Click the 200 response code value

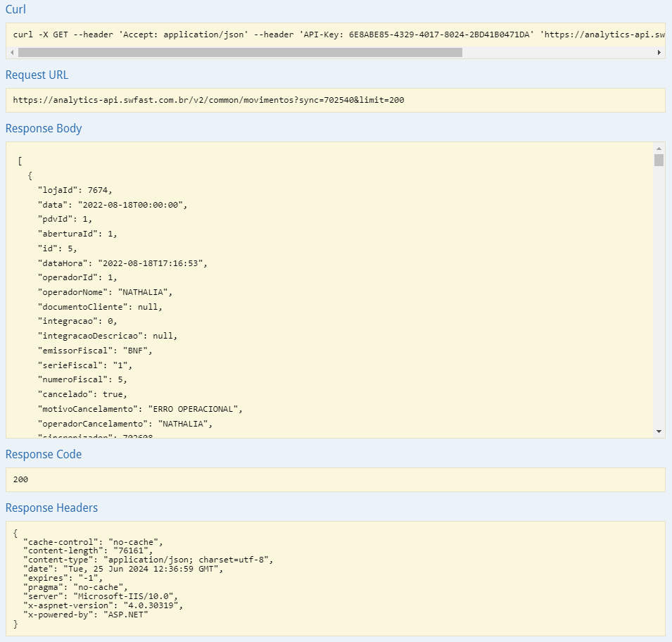pyautogui.click(x=21, y=479)
